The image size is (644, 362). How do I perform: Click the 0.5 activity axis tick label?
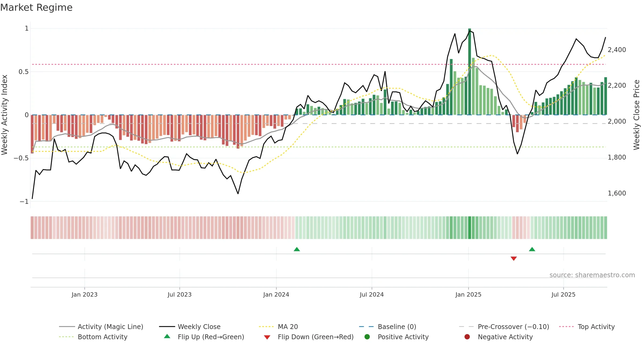[24, 72]
